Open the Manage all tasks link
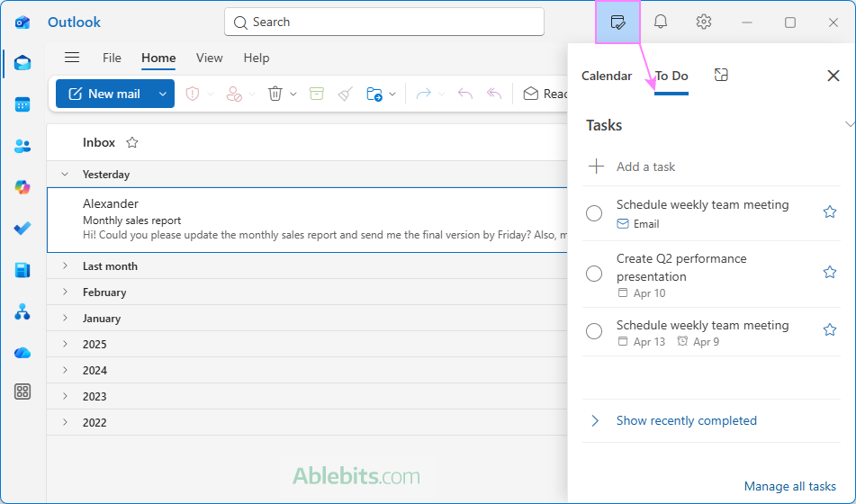This screenshot has height=504, width=856. point(790,486)
